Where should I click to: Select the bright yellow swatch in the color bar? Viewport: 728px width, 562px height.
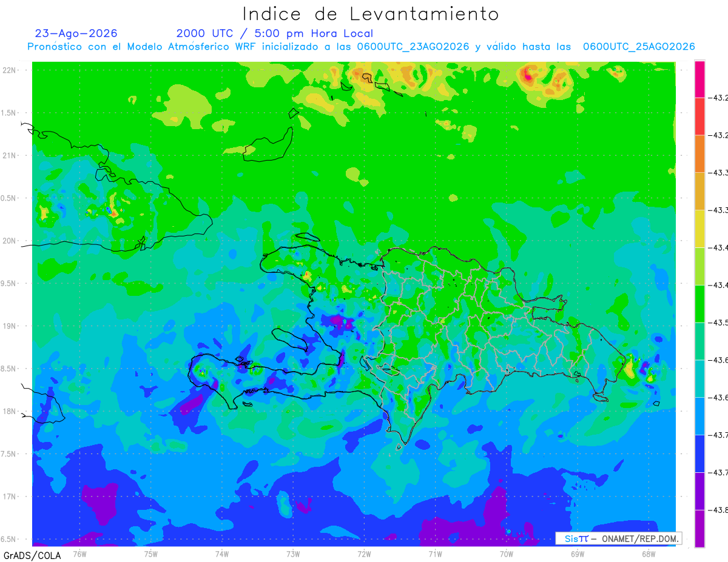point(699,229)
